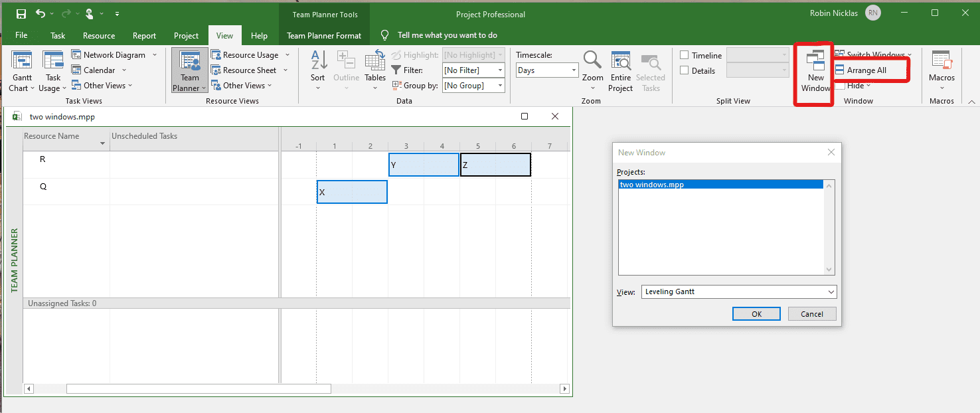Undo the last action
The image size is (980, 413).
click(x=41, y=13)
